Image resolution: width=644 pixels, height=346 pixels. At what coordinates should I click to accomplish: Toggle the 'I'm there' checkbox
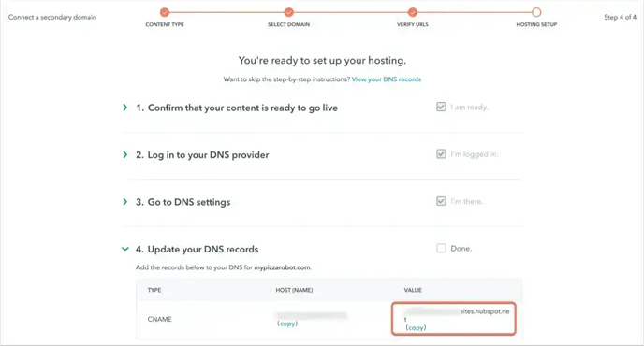pyautogui.click(x=441, y=201)
